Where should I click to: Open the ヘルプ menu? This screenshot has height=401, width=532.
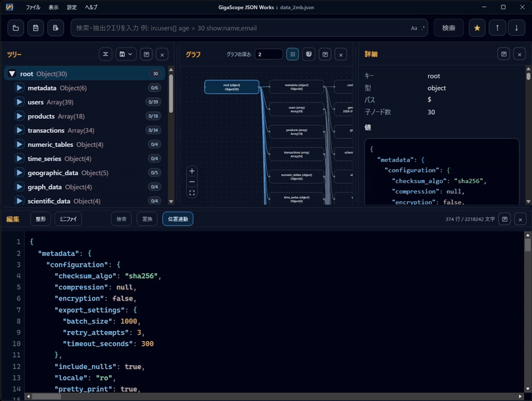click(91, 7)
